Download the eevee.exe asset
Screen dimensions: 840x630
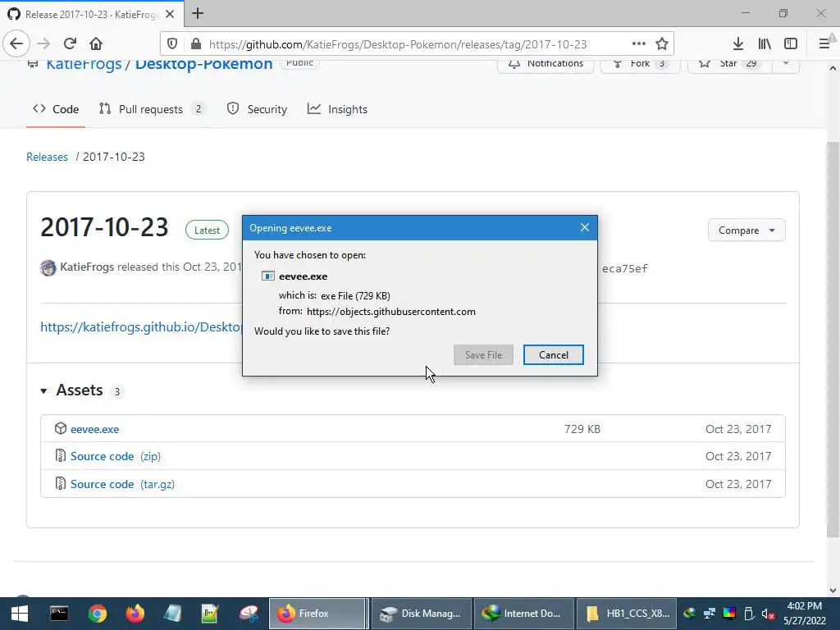[x=95, y=429]
